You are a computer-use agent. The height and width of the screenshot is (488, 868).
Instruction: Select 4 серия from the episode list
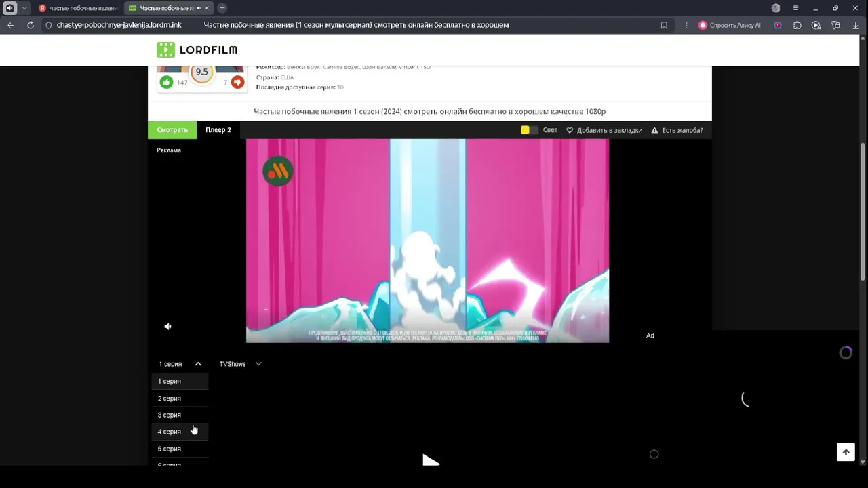click(x=180, y=432)
